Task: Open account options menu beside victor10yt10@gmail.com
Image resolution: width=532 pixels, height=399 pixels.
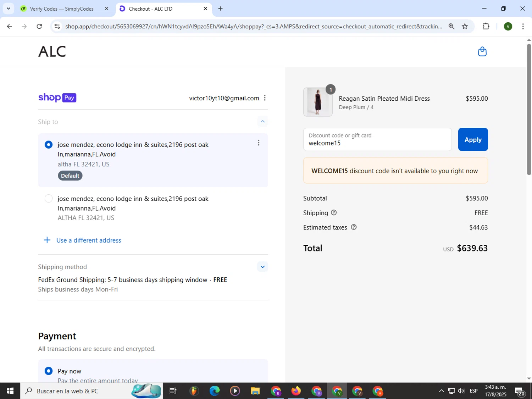Action: [265, 98]
